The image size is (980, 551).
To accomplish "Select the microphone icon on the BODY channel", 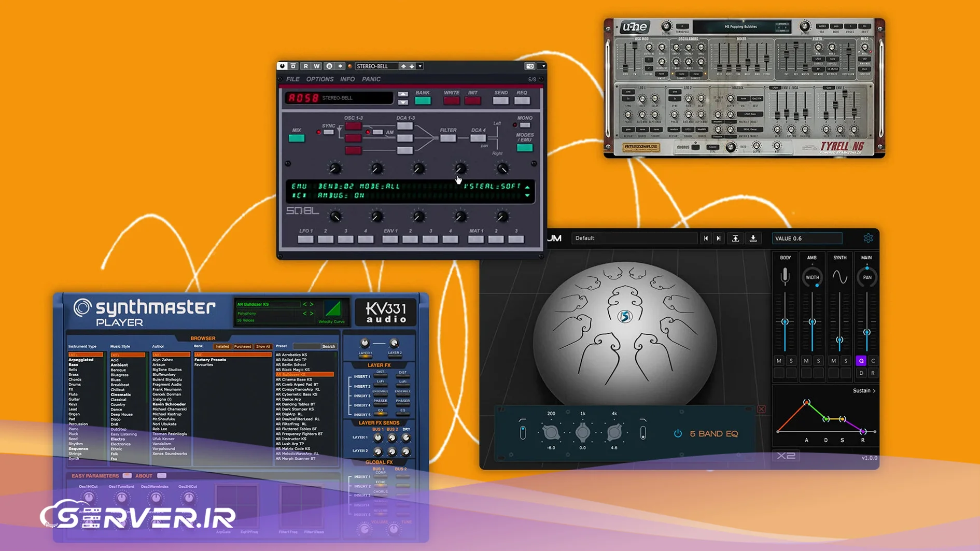I will 786,277.
